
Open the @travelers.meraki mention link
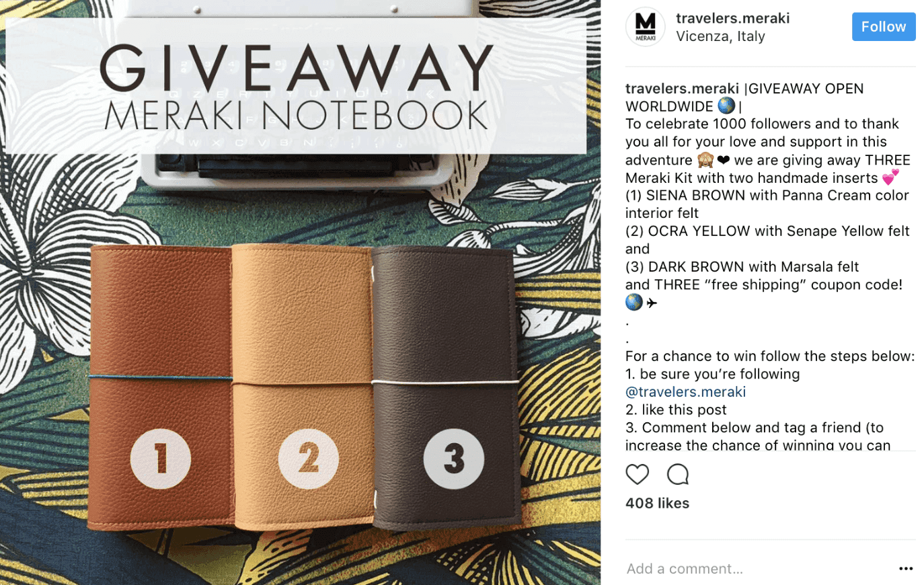coord(685,392)
